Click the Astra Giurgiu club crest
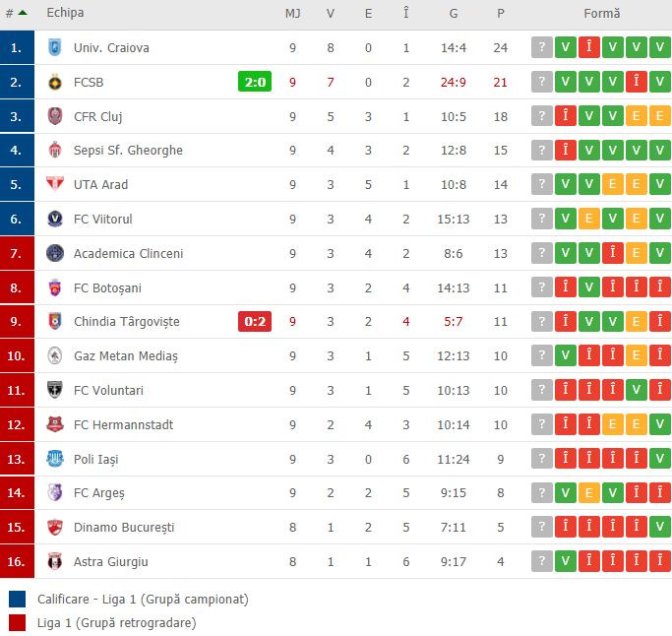Image resolution: width=672 pixels, height=636 pixels. point(55,561)
